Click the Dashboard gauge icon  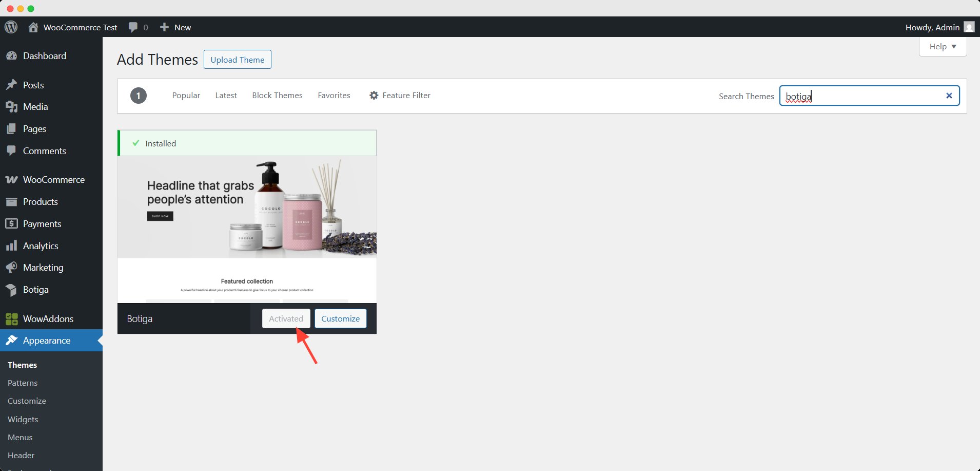11,56
